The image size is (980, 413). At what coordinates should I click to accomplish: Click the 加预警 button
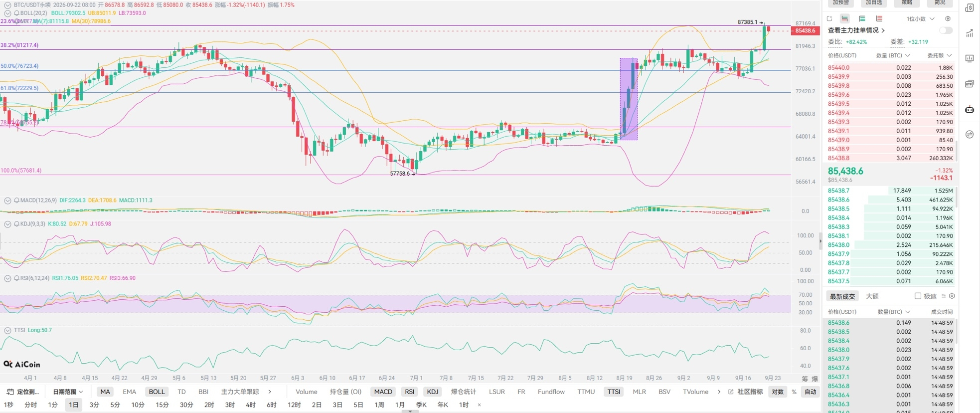click(x=841, y=2)
